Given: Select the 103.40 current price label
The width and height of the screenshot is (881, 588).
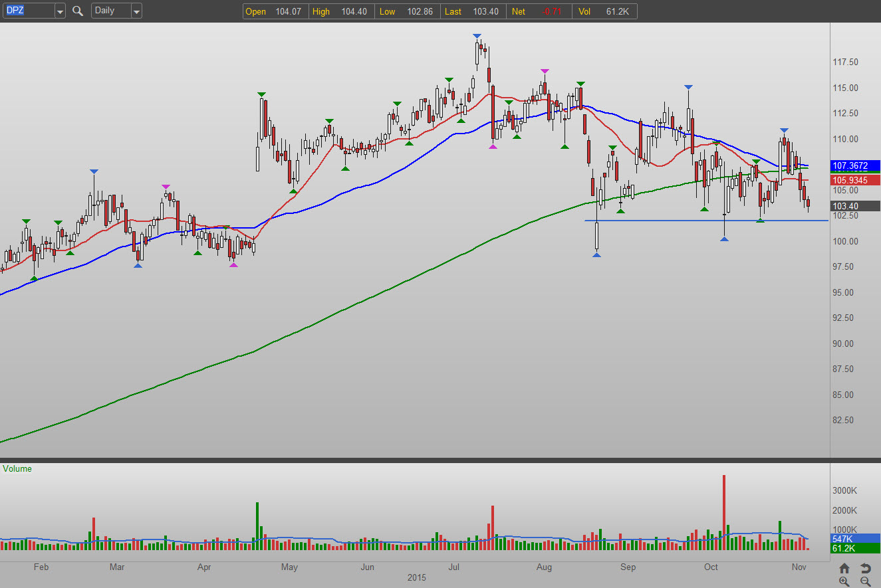Looking at the screenshot, I should pyautogui.click(x=854, y=206).
